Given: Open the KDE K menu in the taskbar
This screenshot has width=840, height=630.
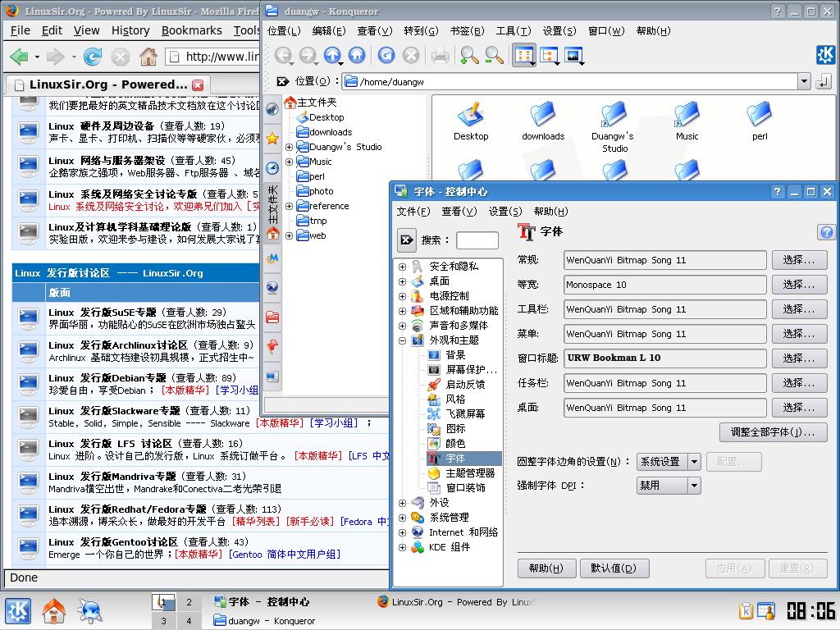Looking at the screenshot, I should [18, 611].
